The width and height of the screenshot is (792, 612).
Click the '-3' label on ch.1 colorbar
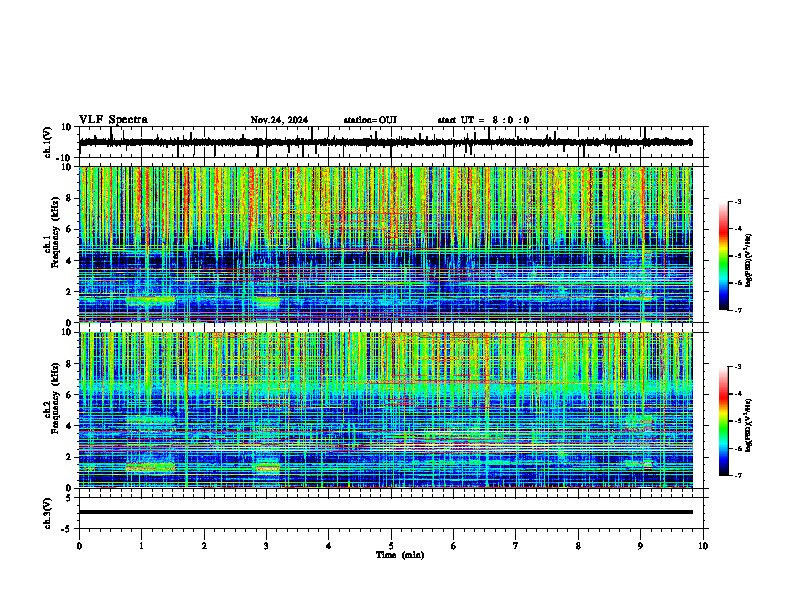click(737, 201)
